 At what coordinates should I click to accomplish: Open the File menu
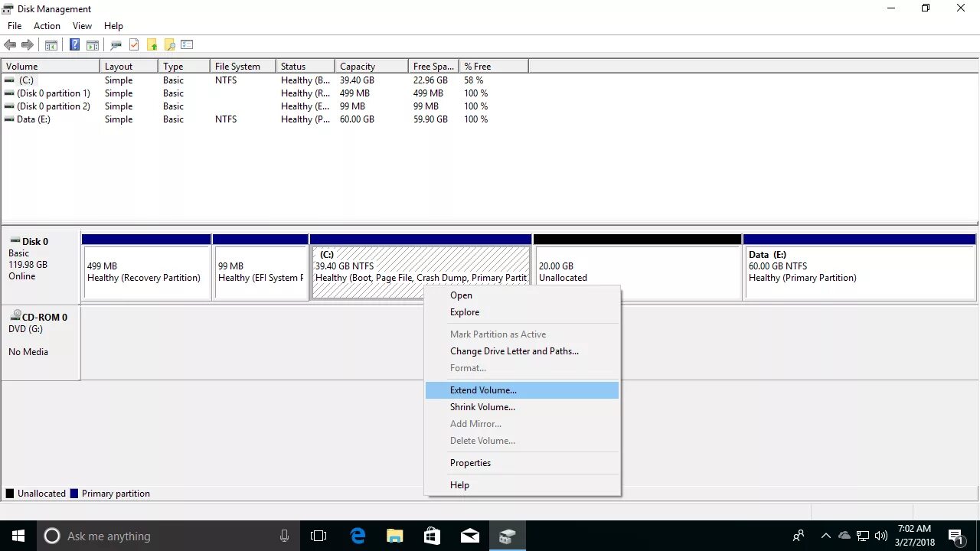pos(14,26)
